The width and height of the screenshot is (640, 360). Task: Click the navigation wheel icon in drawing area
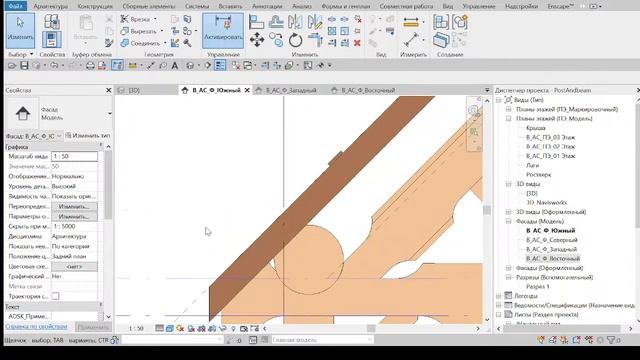coord(473,111)
